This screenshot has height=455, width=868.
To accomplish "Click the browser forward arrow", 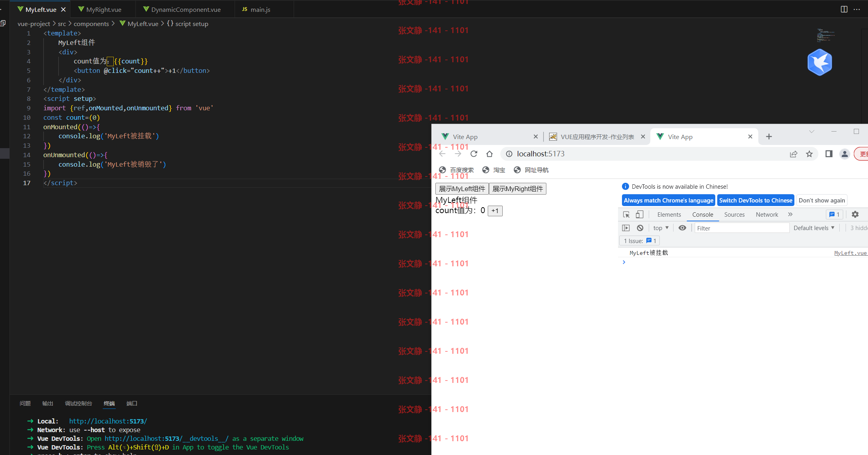I will click(x=458, y=154).
